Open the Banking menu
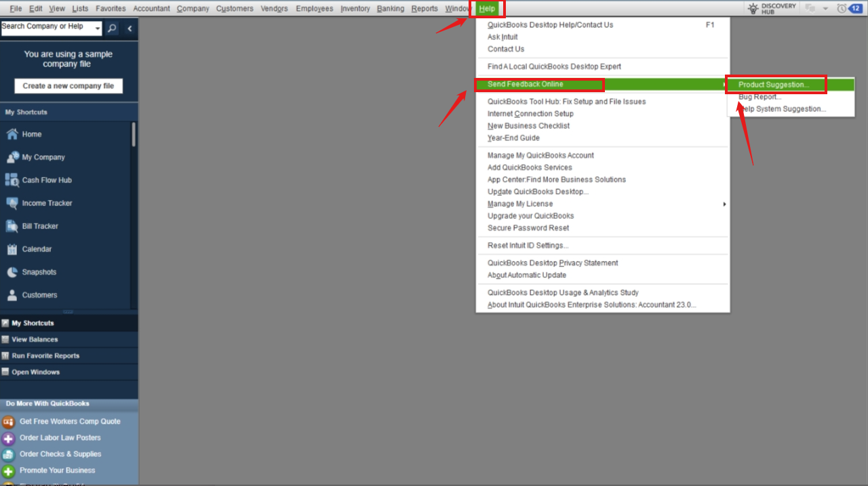868x486 pixels. tap(390, 9)
